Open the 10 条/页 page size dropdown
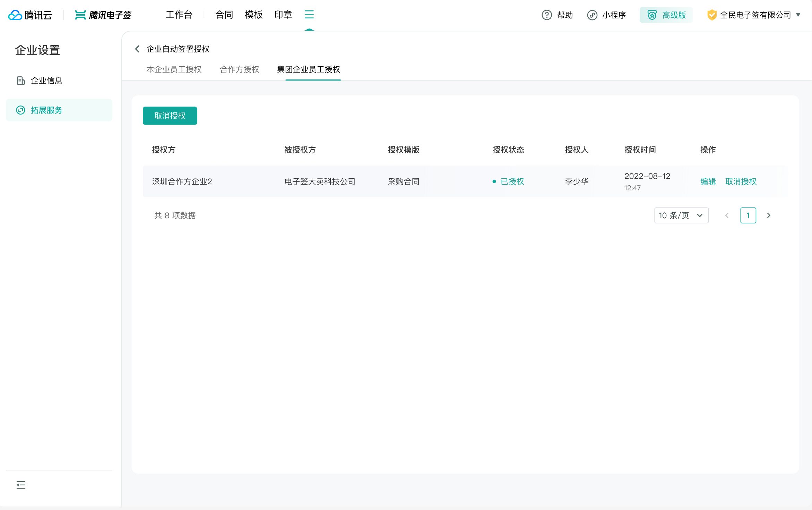Viewport: 812px width, 510px height. 681,215
